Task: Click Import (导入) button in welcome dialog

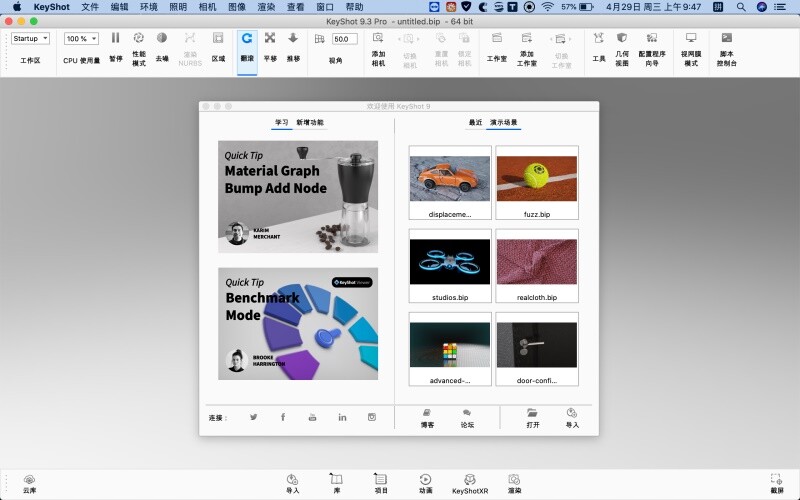Action: [572, 418]
